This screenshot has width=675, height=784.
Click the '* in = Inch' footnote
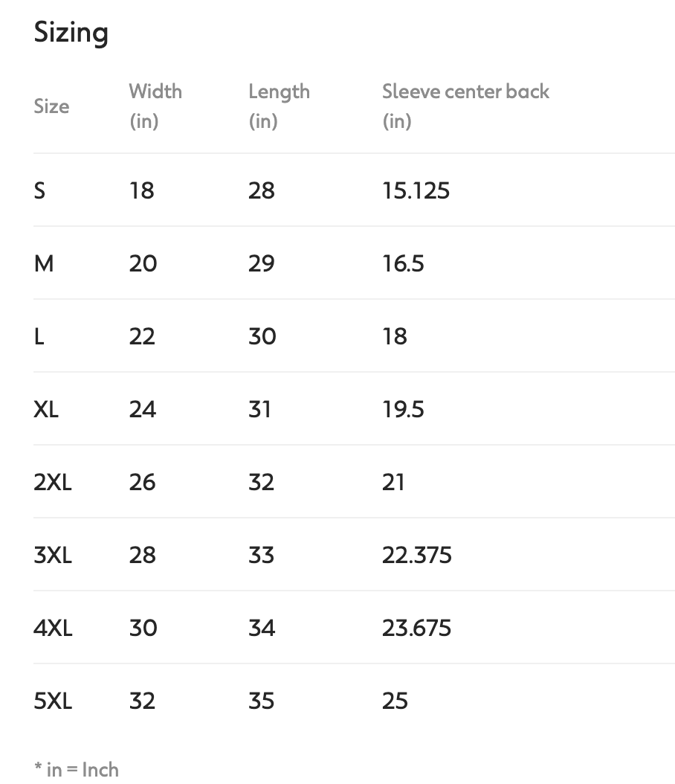click(77, 770)
